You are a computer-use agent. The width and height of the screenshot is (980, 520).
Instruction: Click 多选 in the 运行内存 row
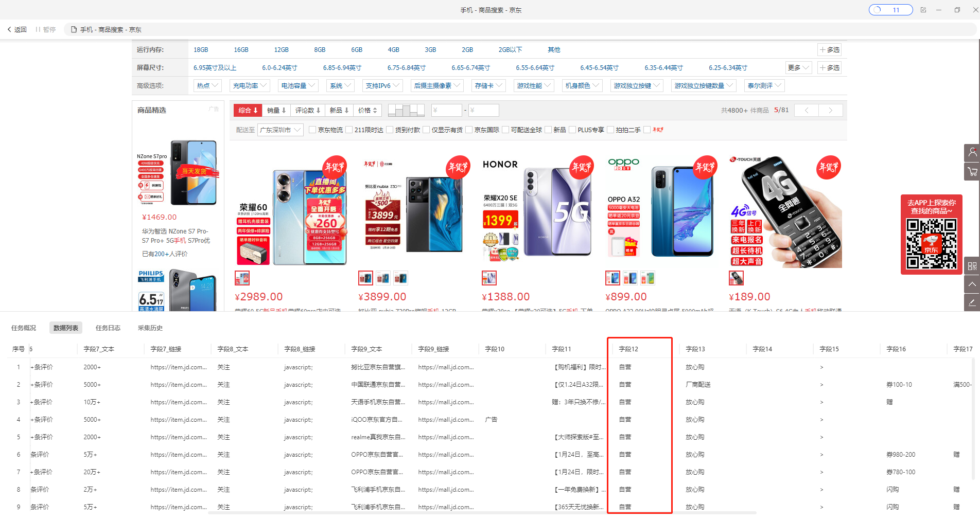coord(830,50)
